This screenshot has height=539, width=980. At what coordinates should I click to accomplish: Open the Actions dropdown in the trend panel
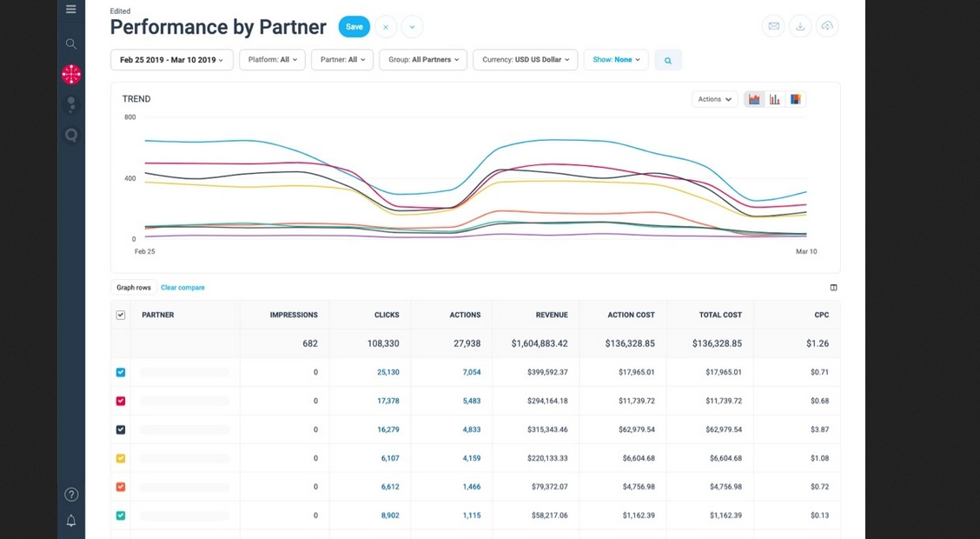[x=714, y=99]
